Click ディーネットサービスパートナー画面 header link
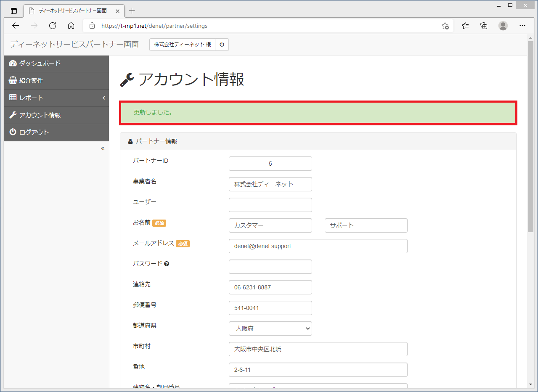Image resolution: width=538 pixels, height=392 pixels. [x=74, y=44]
